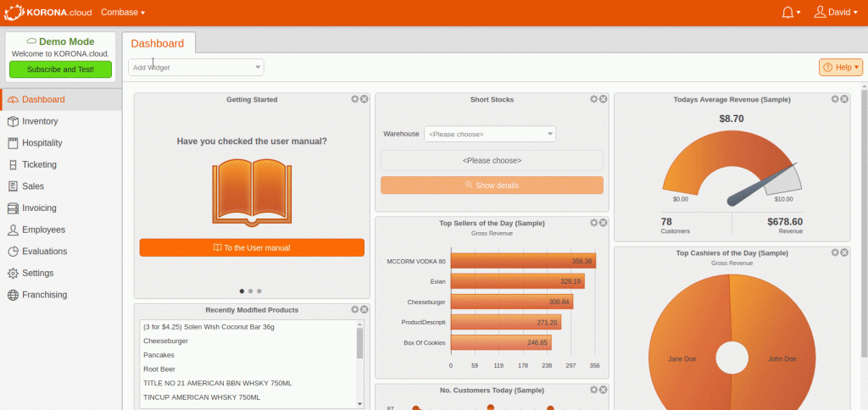Open gear of Top Sellers of the Day widget
The width and height of the screenshot is (868, 410).
point(594,223)
